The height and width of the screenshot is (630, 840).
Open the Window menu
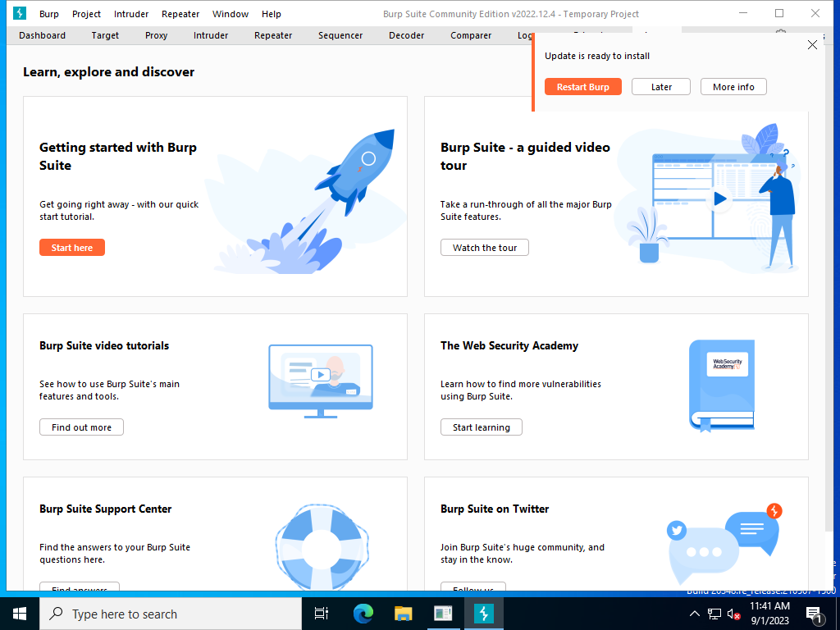pyautogui.click(x=231, y=14)
